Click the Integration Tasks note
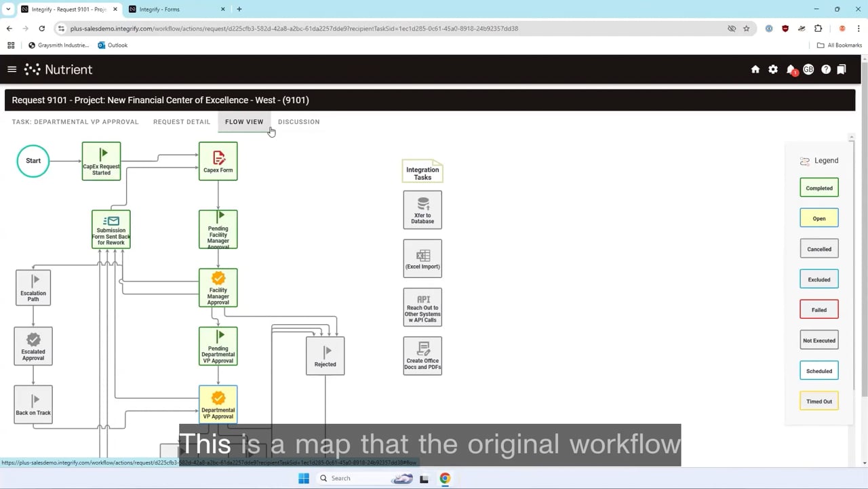868x489 pixels. coord(422,172)
